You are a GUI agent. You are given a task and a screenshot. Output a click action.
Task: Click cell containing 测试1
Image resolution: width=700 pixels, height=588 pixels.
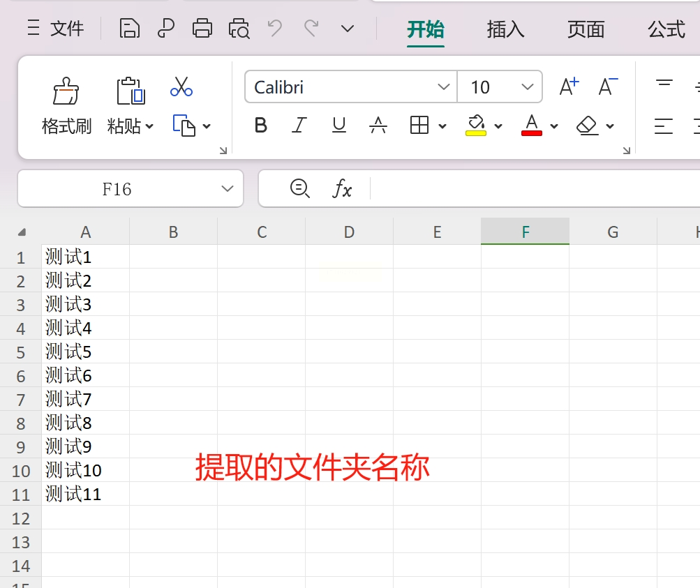tap(85, 257)
